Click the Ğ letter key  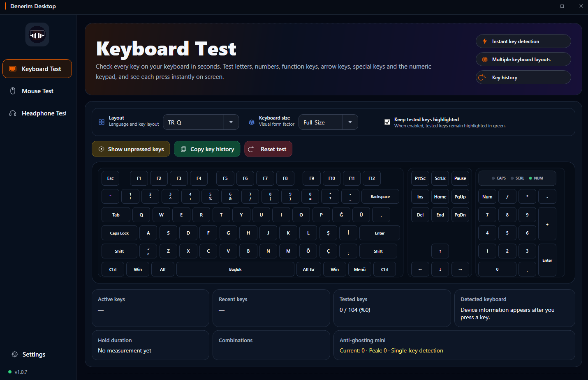click(x=341, y=214)
